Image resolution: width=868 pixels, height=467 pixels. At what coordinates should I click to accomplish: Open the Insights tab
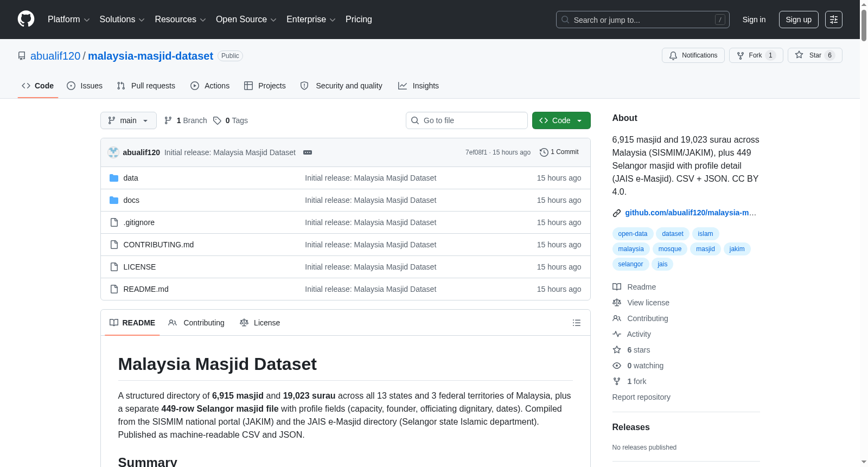pos(418,86)
